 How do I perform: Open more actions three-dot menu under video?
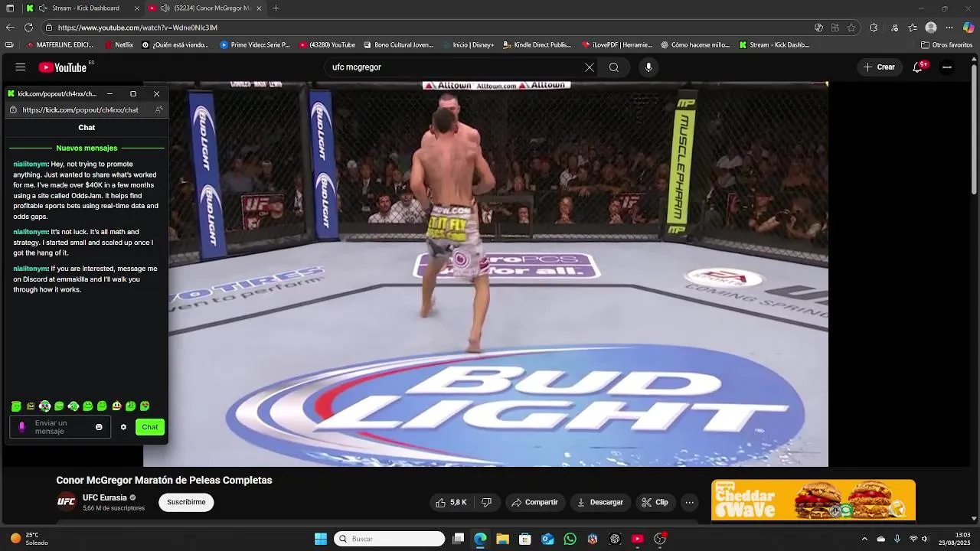click(x=690, y=503)
